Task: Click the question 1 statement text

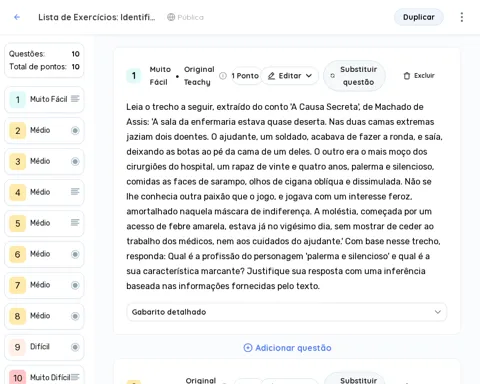Action: click(x=284, y=196)
